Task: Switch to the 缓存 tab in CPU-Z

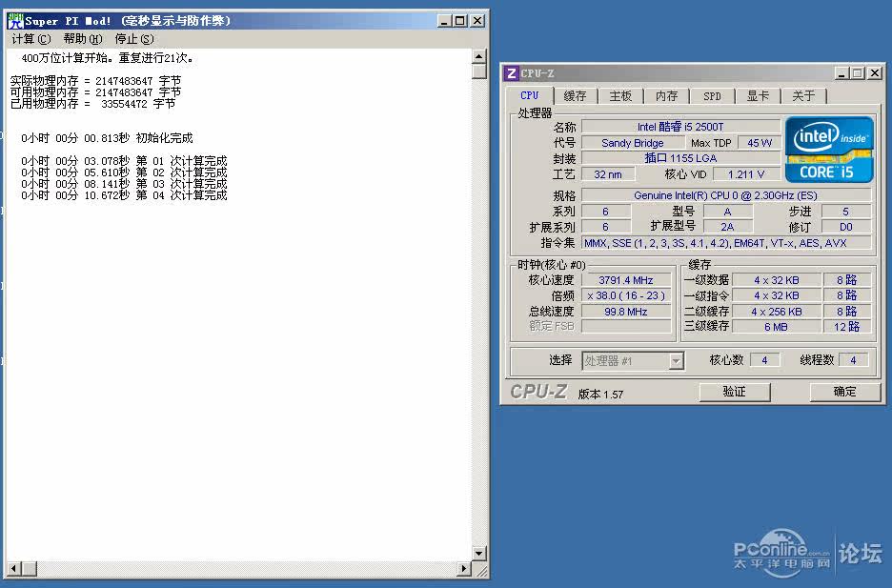Action: click(576, 96)
